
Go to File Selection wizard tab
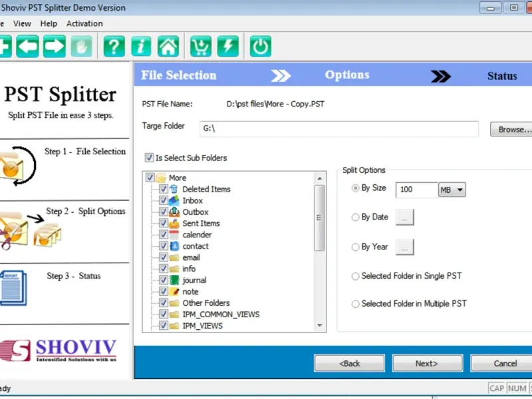178,75
